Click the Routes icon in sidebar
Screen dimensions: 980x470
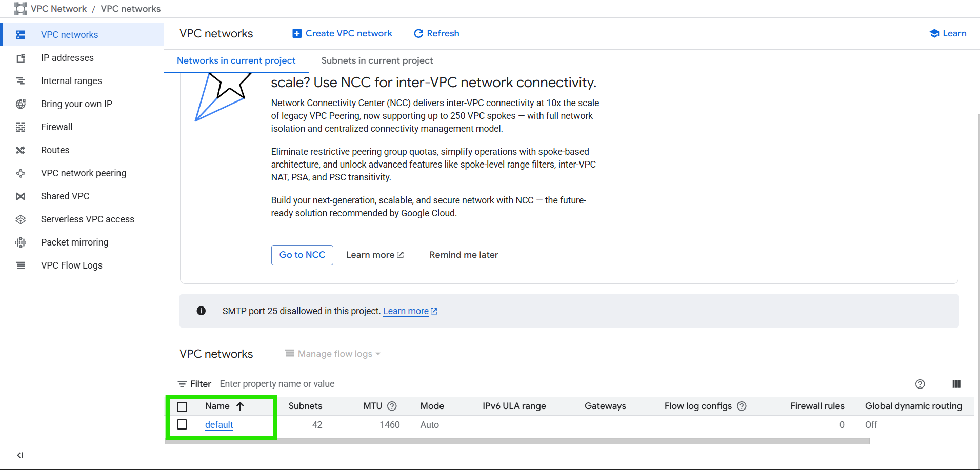pos(21,150)
